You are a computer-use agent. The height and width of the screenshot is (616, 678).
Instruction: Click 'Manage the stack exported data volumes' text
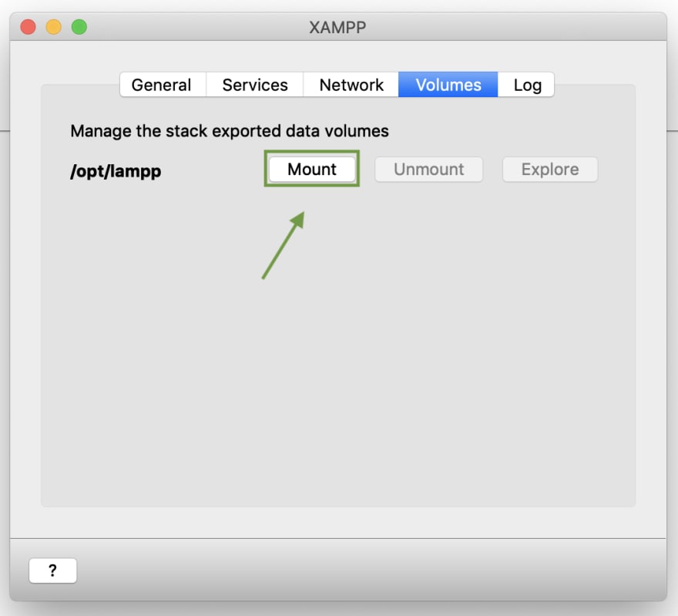pos(230,131)
